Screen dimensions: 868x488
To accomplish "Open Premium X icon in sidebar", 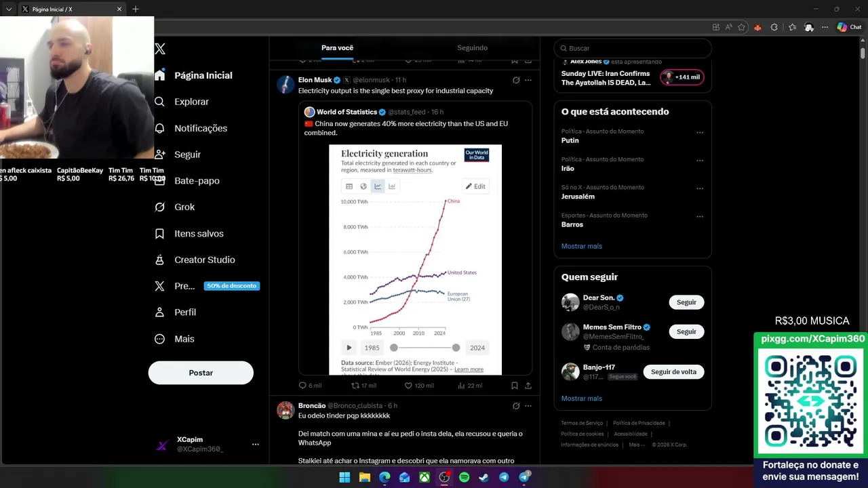I will [160, 286].
